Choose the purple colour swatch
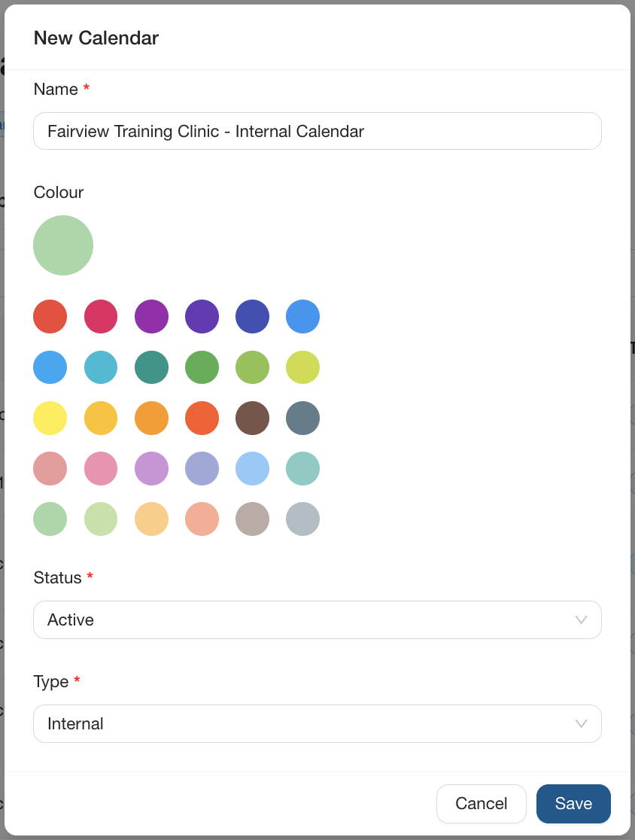This screenshot has width=635, height=840. (151, 316)
